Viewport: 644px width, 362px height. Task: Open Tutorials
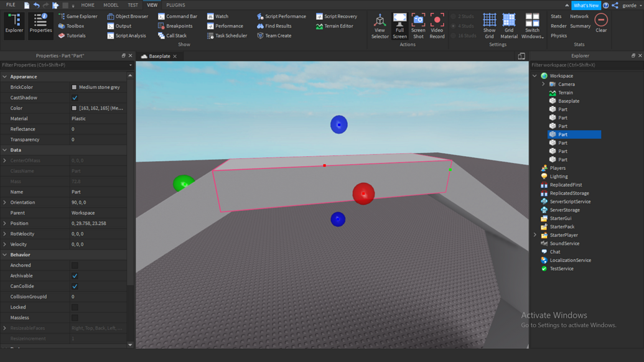(72, 35)
